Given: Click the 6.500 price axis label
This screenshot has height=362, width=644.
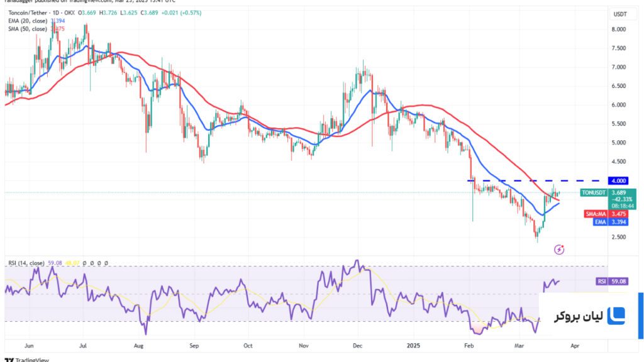Looking at the screenshot, I should [619, 86].
